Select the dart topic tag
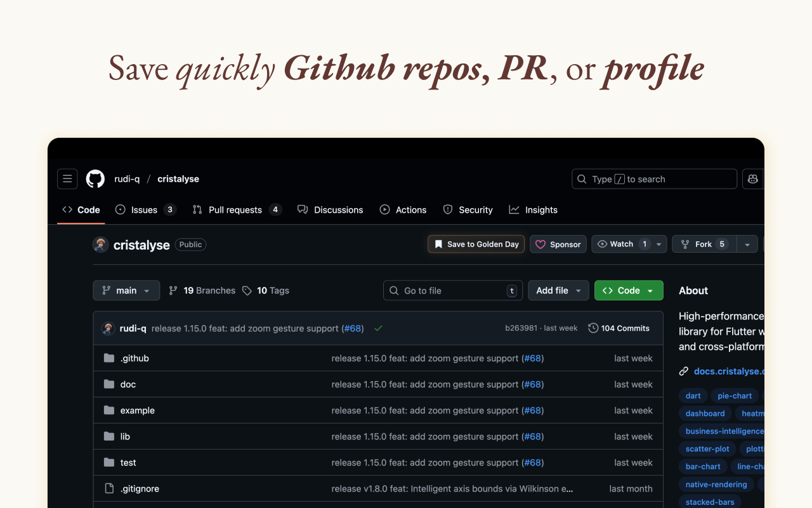The width and height of the screenshot is (812, 508). [693, 396]
